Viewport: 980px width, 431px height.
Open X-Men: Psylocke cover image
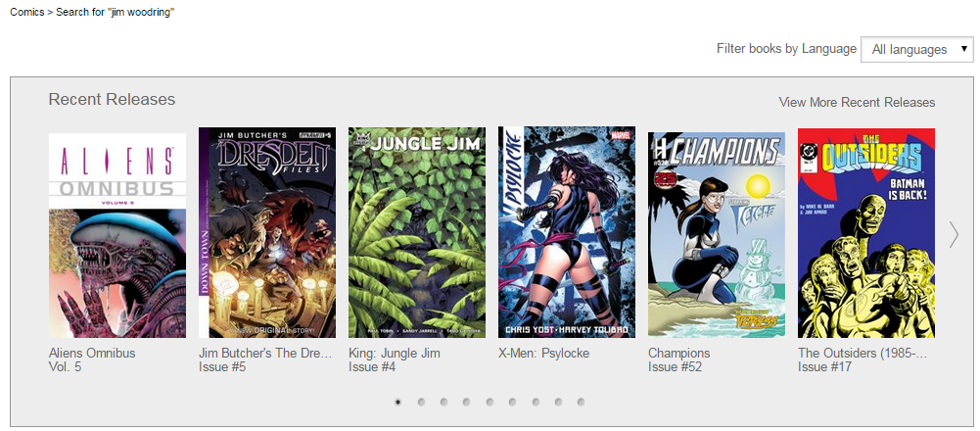(x=567, y=232)
